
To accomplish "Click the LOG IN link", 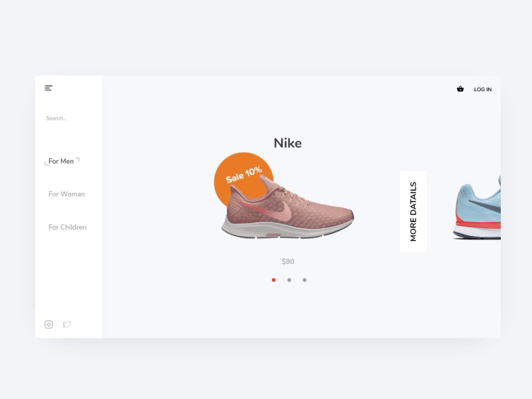I will click(483, 89).
